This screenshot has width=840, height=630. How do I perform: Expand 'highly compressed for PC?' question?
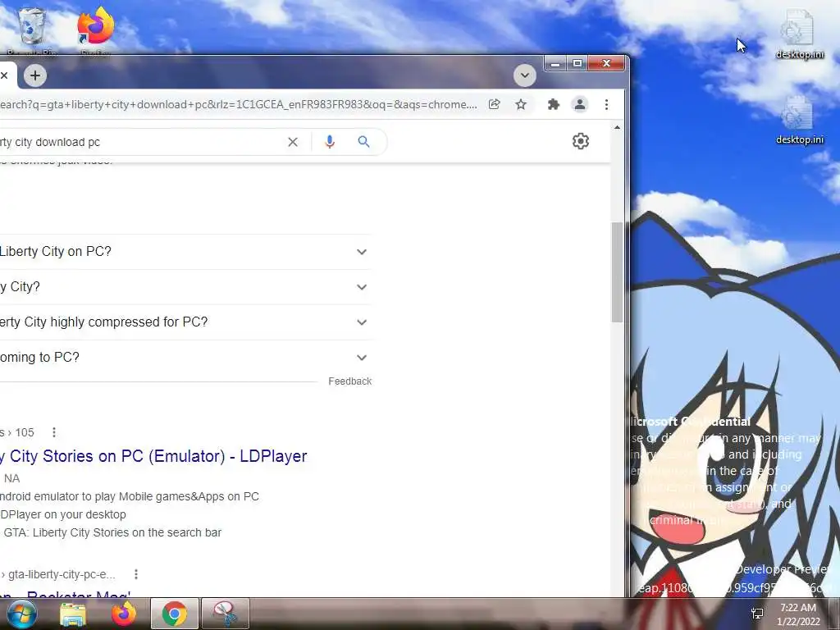[185, 322]
